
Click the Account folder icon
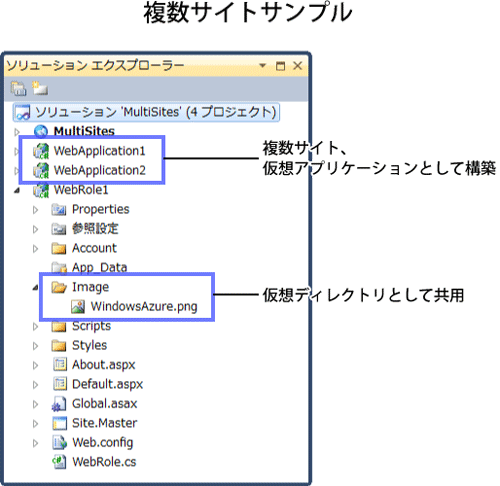tap(59, 248)
